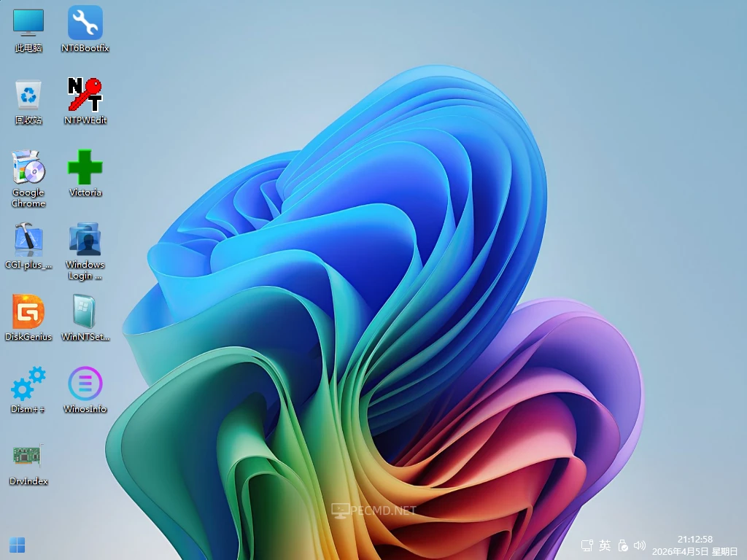Click the CGI-plus hammer icon

tap(28, 240)
